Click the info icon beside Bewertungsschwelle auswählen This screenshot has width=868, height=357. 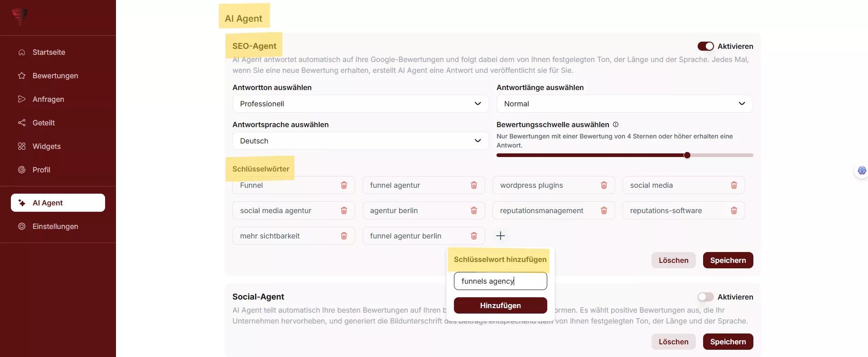click(x=616, y=124)
